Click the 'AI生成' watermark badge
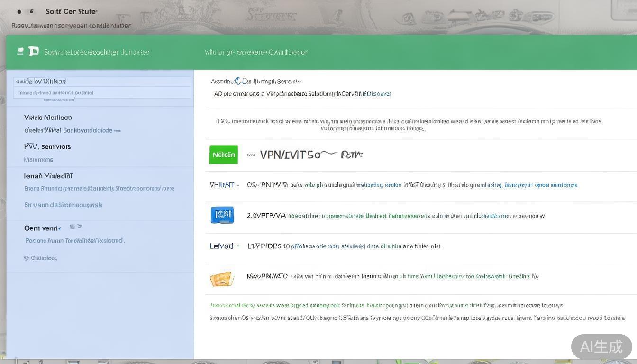The width and height of the screenshot is (637, 364). coord(601,346)
